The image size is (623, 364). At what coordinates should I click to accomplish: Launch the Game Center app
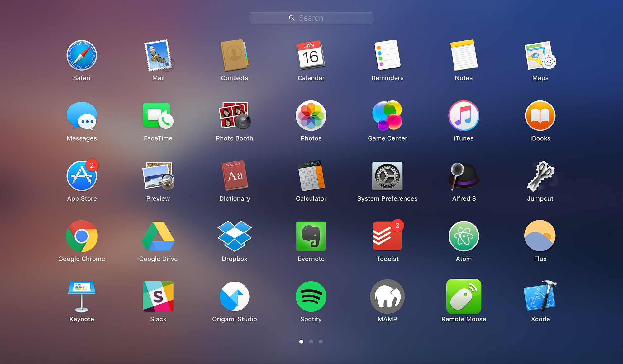(387, 115)
